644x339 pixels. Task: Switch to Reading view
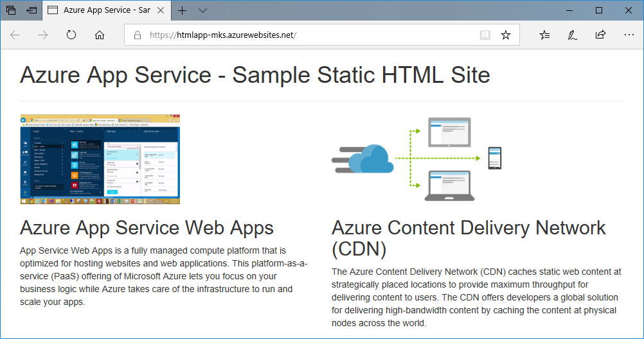click(485, 35)
